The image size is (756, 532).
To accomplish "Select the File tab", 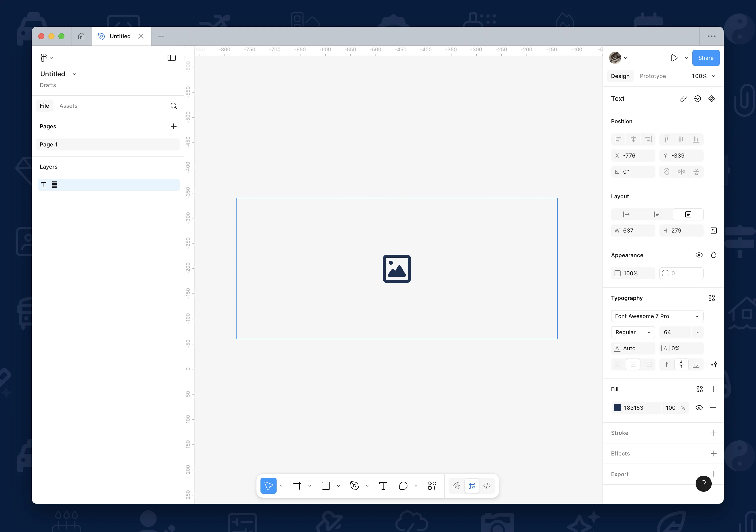I will pyautogui.click(x=44, y=106).
